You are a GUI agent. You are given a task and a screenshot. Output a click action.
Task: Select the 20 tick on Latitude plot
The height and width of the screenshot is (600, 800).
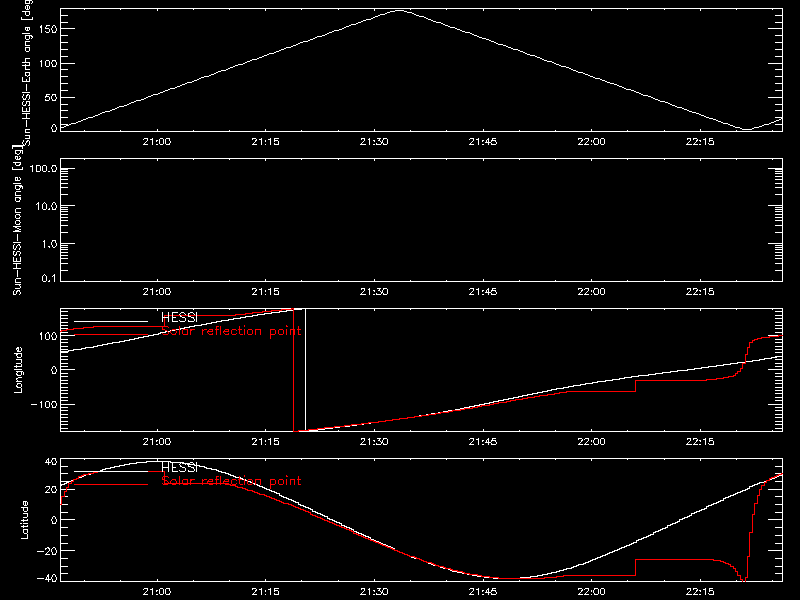pyautogui.click(x=51, y=490)
